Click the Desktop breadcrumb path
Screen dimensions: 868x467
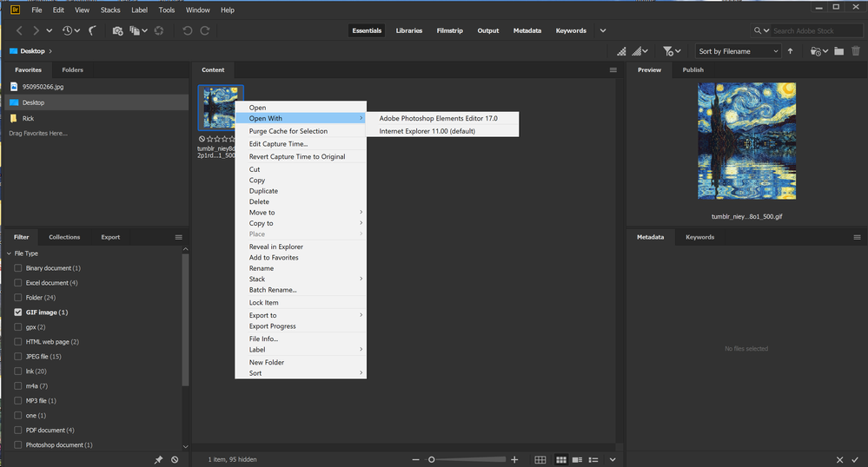32,51
